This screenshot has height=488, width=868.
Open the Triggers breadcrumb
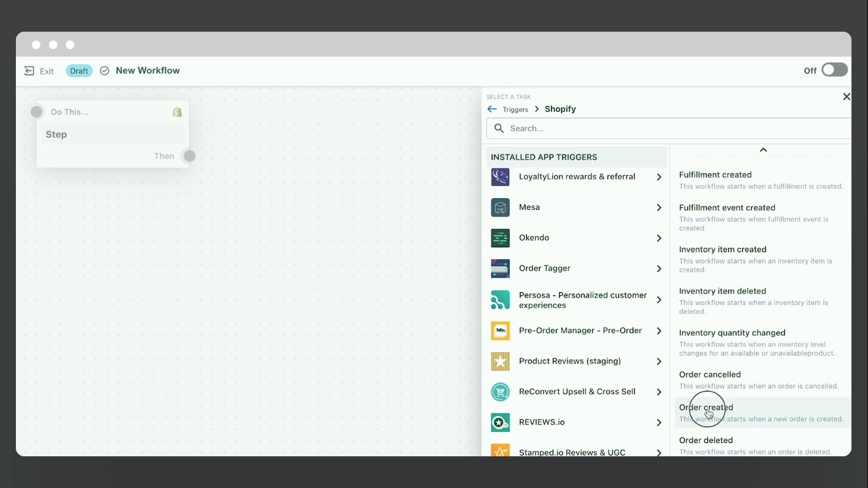(x=515, y=109)
